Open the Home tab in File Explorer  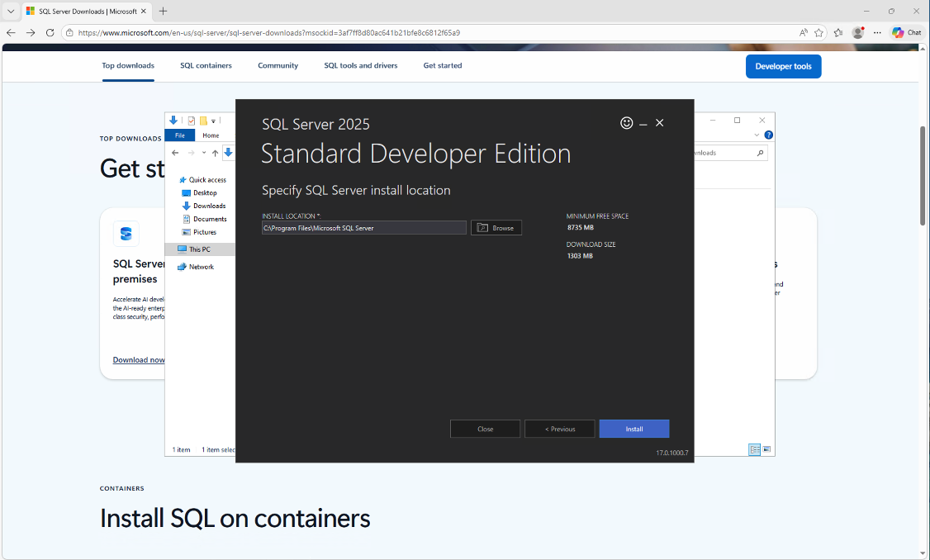pyautogui.click(x=211, y=135)
